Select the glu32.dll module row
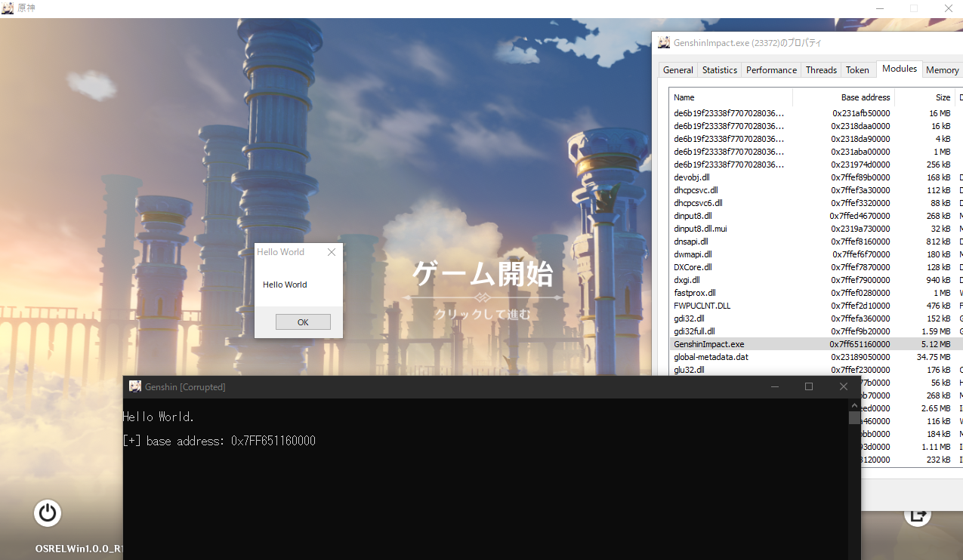 [x=816, y=370]
